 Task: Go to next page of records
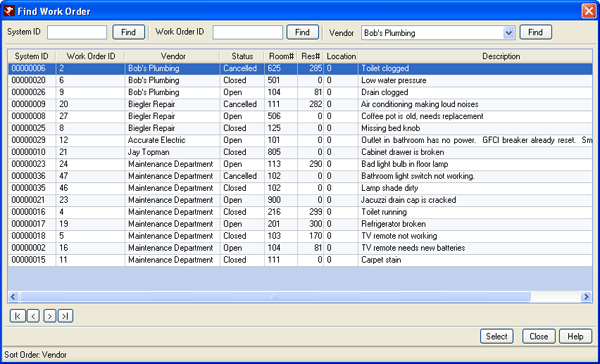click(50, 316)
